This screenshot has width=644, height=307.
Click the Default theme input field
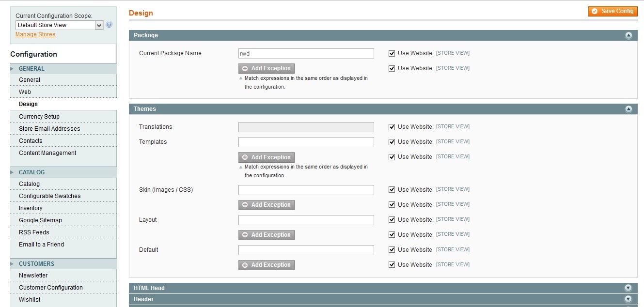306,250
